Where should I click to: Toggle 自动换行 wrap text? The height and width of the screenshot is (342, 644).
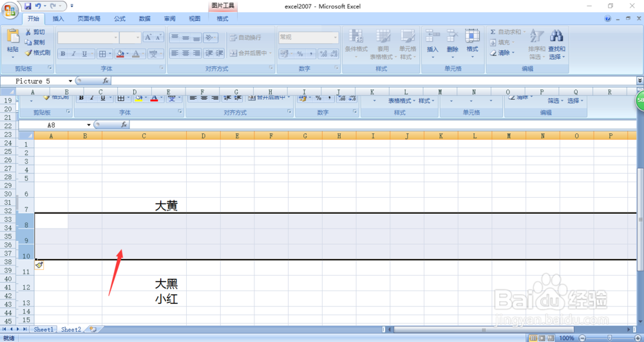tap(245, 37)
